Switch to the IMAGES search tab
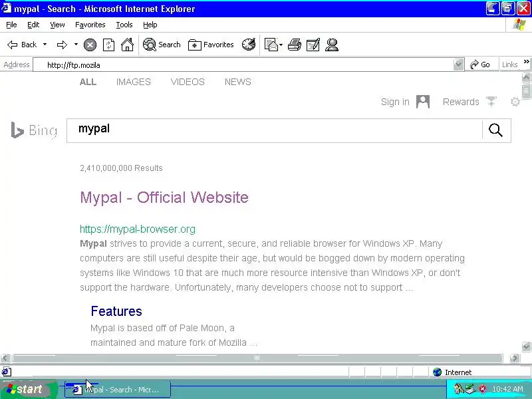The width and height of the screenshot is (532, 399). (134, 82)
